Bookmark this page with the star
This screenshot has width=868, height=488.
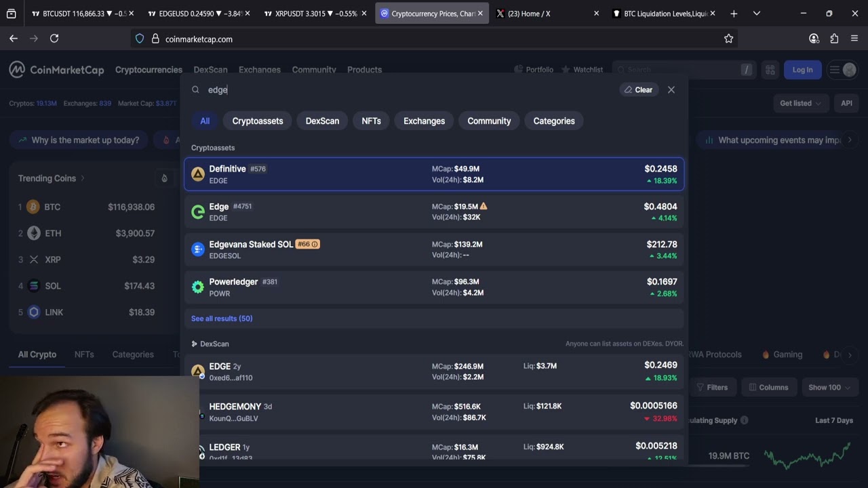728,39
